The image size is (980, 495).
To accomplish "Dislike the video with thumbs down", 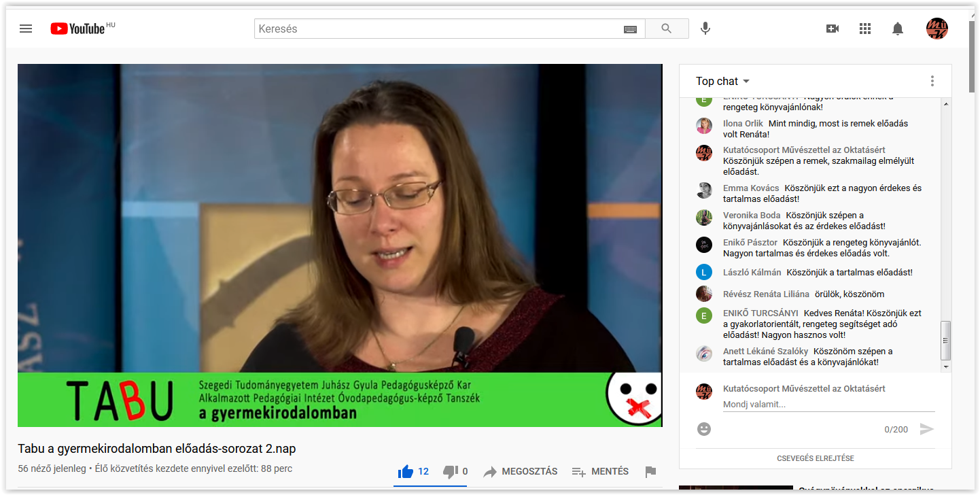I will point(450,471).
